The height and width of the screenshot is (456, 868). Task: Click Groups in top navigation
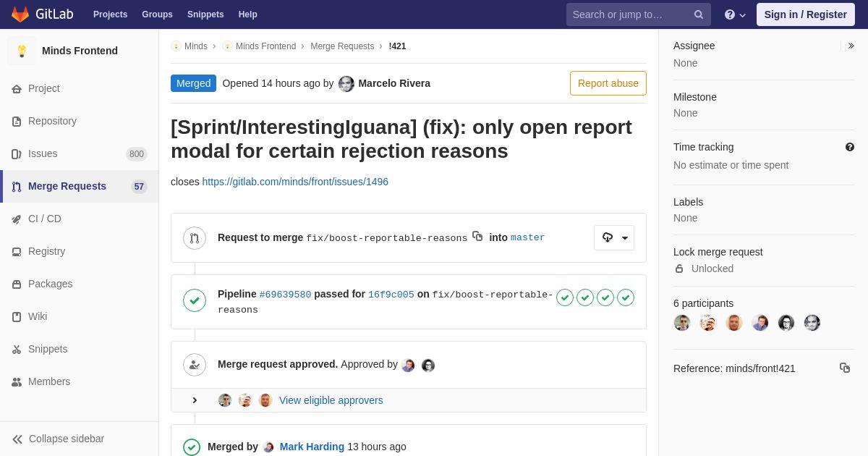click(157, 14)
